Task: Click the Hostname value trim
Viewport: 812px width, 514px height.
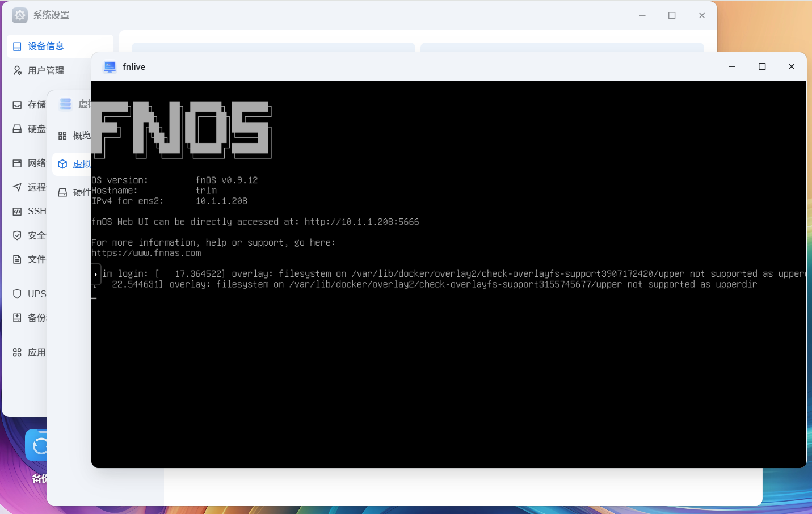Action: pos(206,191)
